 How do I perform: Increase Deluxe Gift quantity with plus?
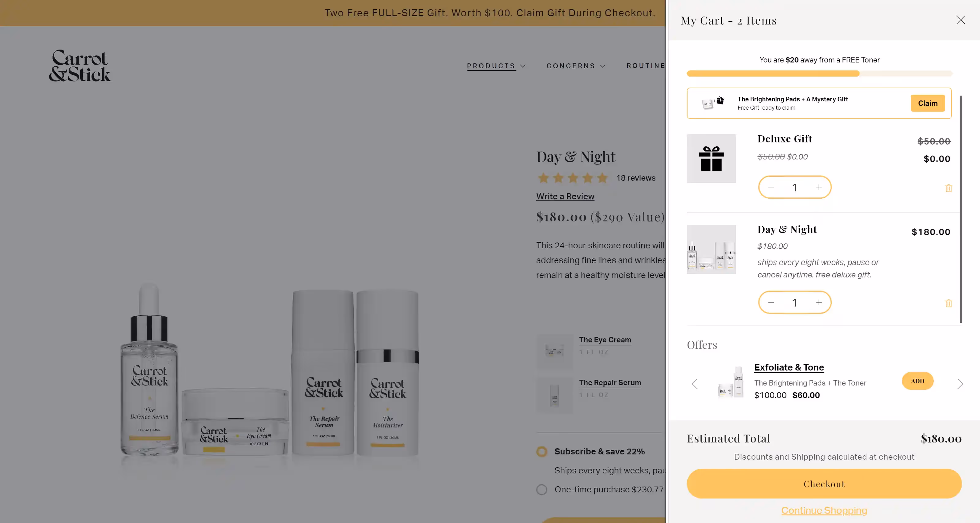(x=819, y=187)
